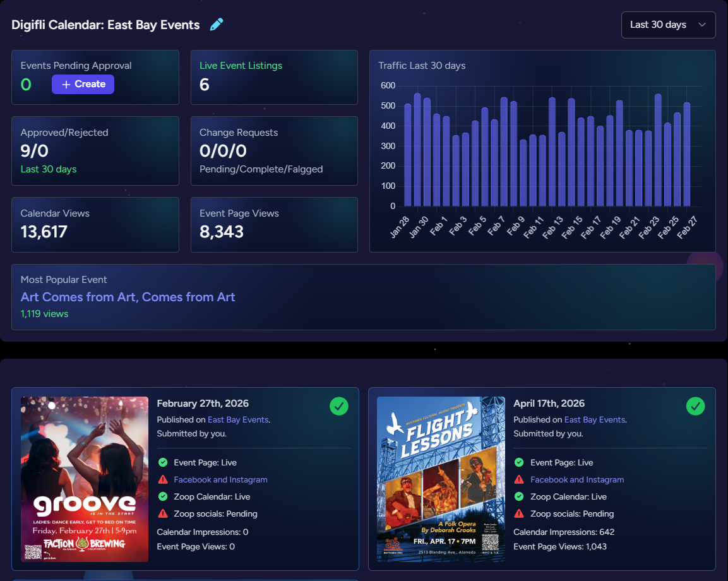Click green check icon beside Groove Zoop Calendar: Live
Viewport: 728px width, 581px height.
[163, 496]
